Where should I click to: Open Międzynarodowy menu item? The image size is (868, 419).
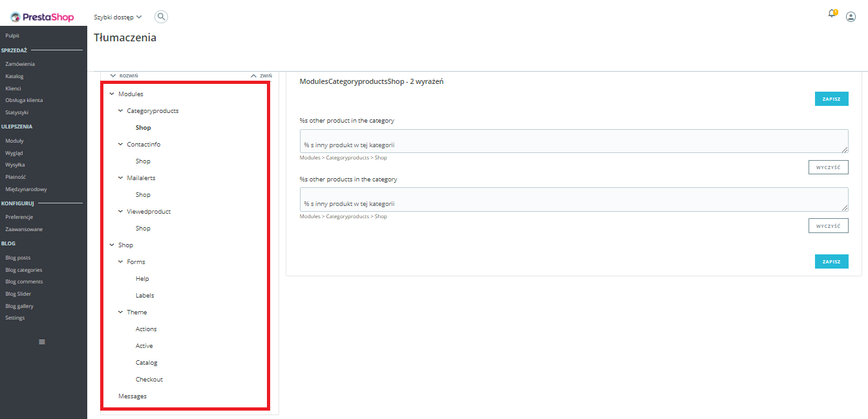[26, 189]
